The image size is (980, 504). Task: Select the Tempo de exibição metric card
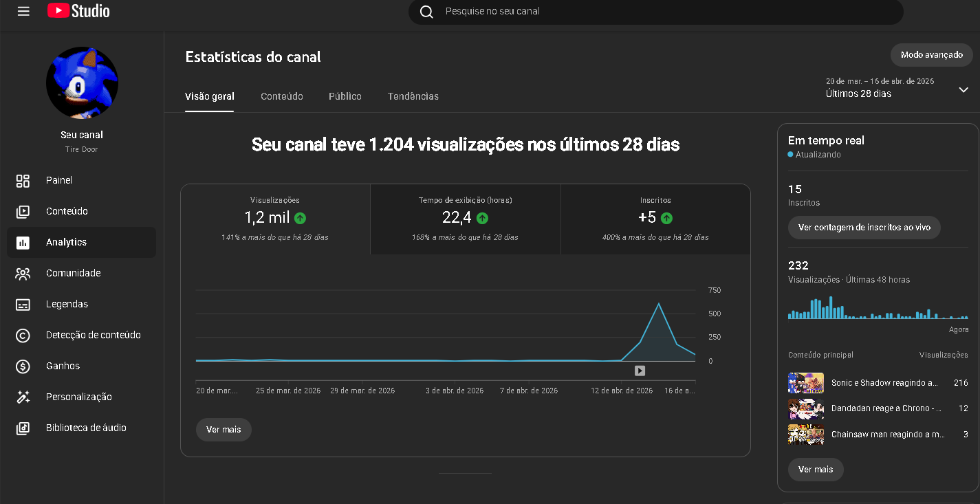click(x=466, y=219)
